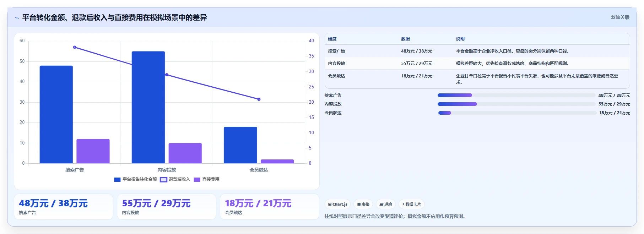Click the table cell 18万元 / 21万元
This screenshot has width=644, height=234.
tap(417, 76)
